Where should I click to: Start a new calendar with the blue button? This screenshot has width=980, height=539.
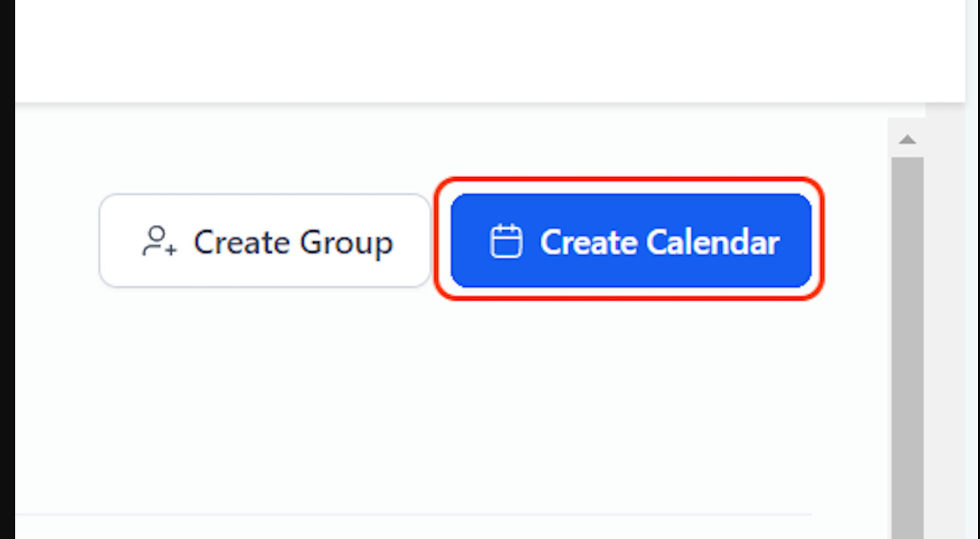pos(631,240)
